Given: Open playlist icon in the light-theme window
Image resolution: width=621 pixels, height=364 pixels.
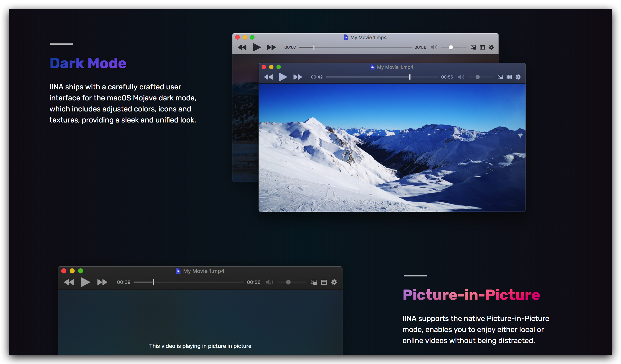Looking at the screenshot, I should pyautogui.click(x=482, y=47).
